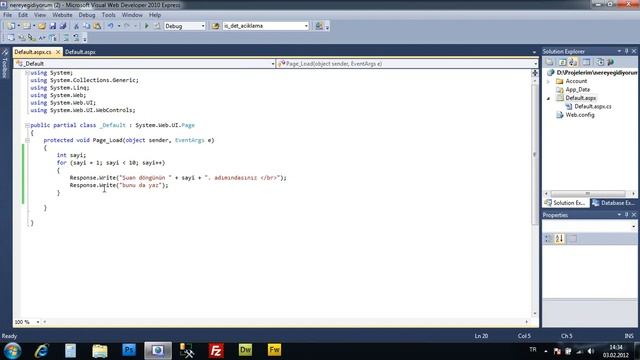Viewport: 640px width, 360px height.
Task: Save the current file with disk icon
Action: tap(53, 26)
